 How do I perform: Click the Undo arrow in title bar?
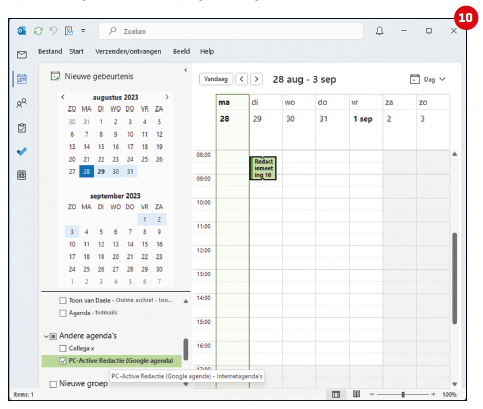click(53, 31)
